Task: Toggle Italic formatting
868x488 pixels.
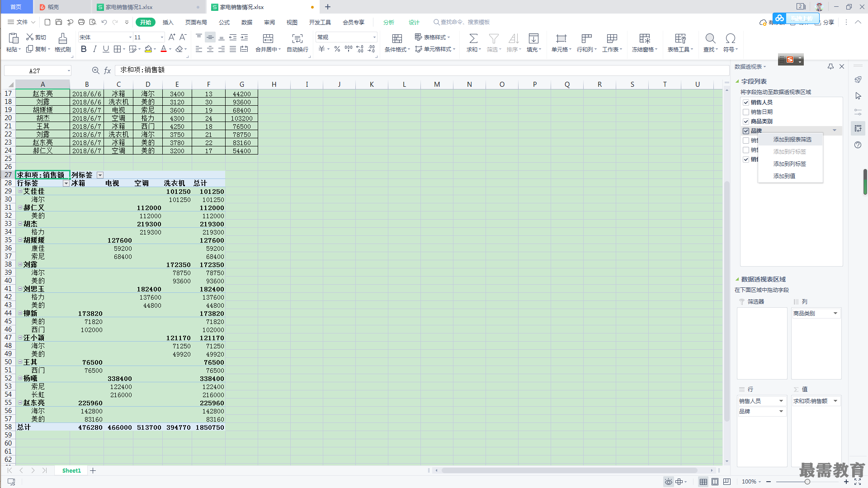Action: 94,49
